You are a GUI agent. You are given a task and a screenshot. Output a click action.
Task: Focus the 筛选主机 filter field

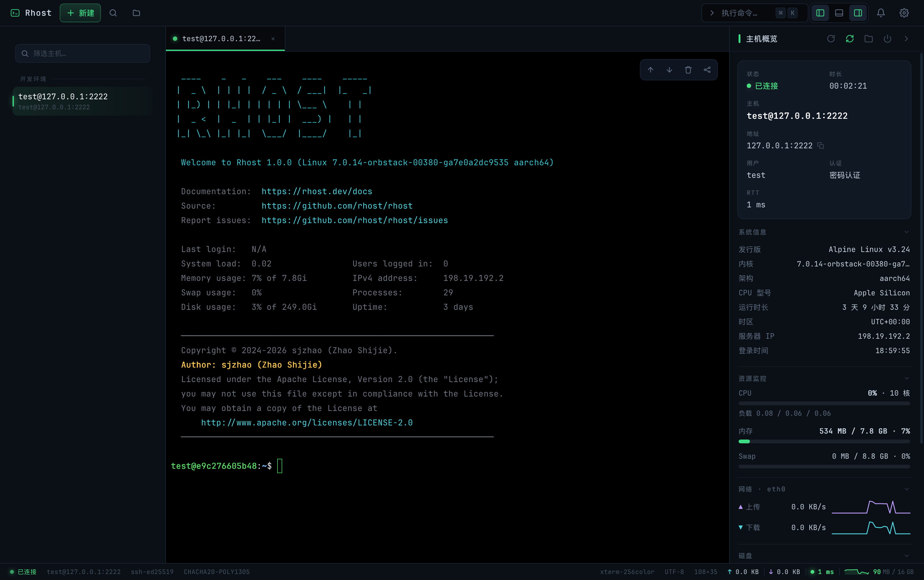tap(82, 53)
